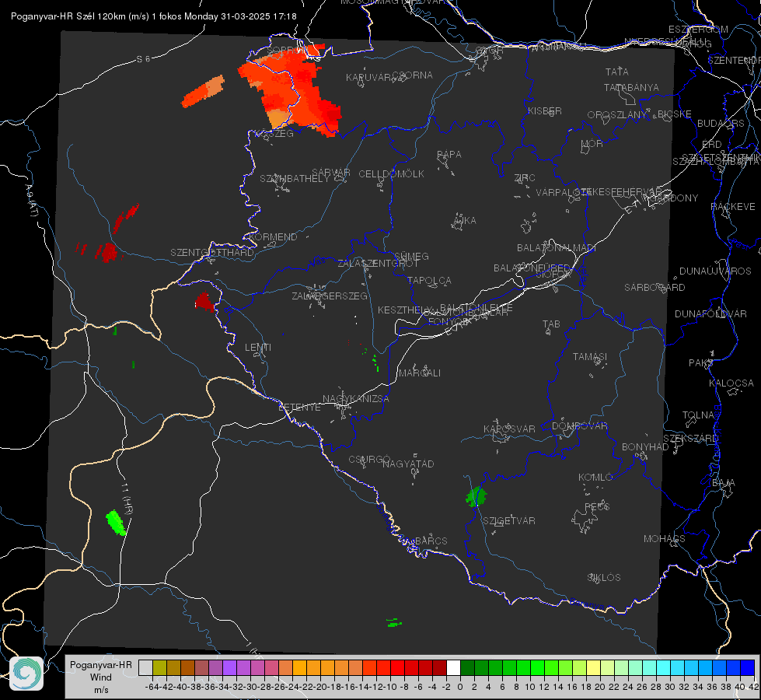This screenshot has width=761, height=700.
Task: Select the BONYHÁD label
Action: (x=645, y=447)
